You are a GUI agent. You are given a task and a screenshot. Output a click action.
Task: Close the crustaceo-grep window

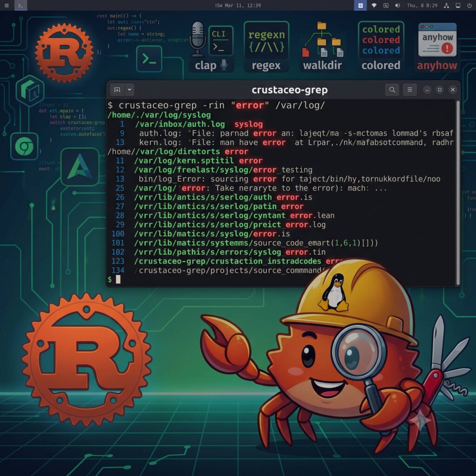pos(453,90)
